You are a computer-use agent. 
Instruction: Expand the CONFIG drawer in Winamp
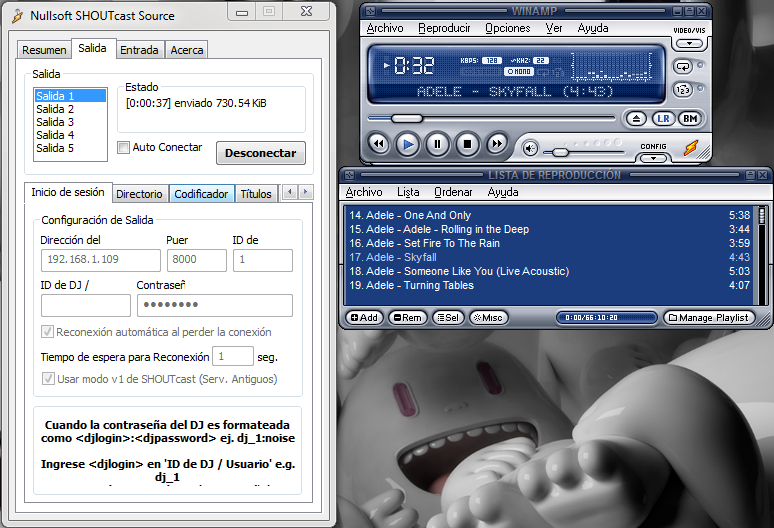(x=654, y=158)
